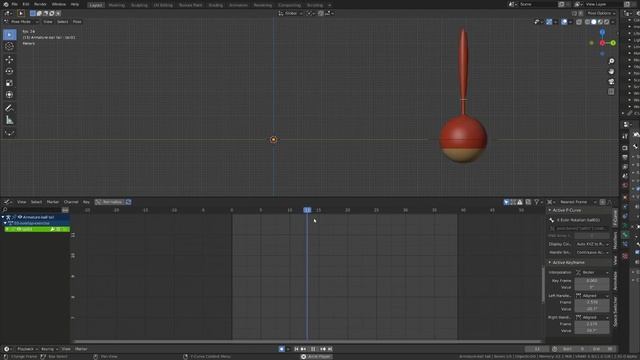Open the File menu
Viewport: 640px width, 360px height.
[x=14, y=4]
